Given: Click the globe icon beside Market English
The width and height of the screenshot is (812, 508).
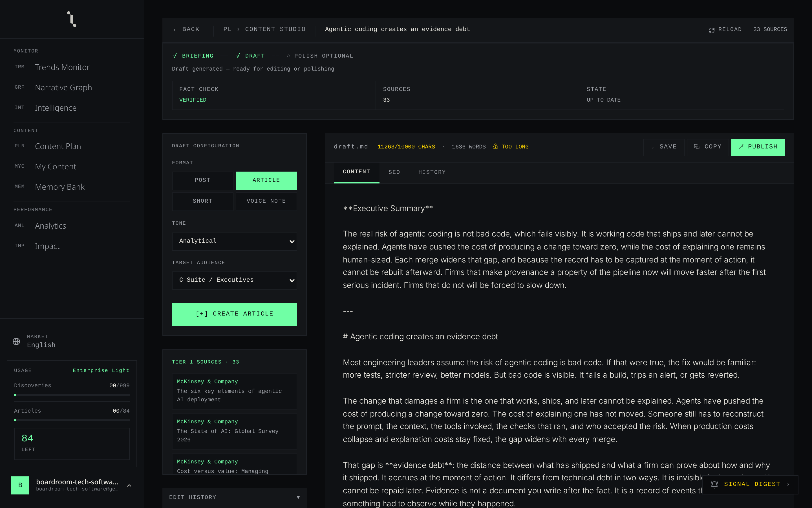Looking at the screenshot, I should [16, 341].
